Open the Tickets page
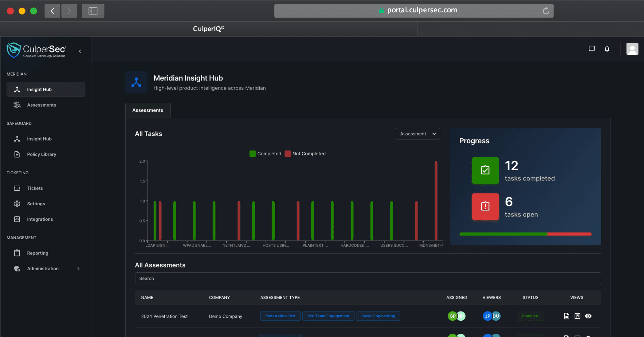 (45, 188)
